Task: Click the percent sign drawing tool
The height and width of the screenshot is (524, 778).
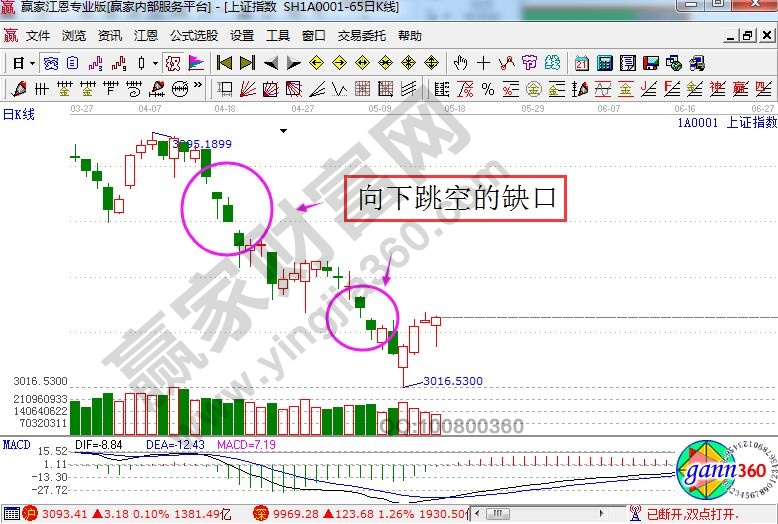Action: tap(488, 89)
